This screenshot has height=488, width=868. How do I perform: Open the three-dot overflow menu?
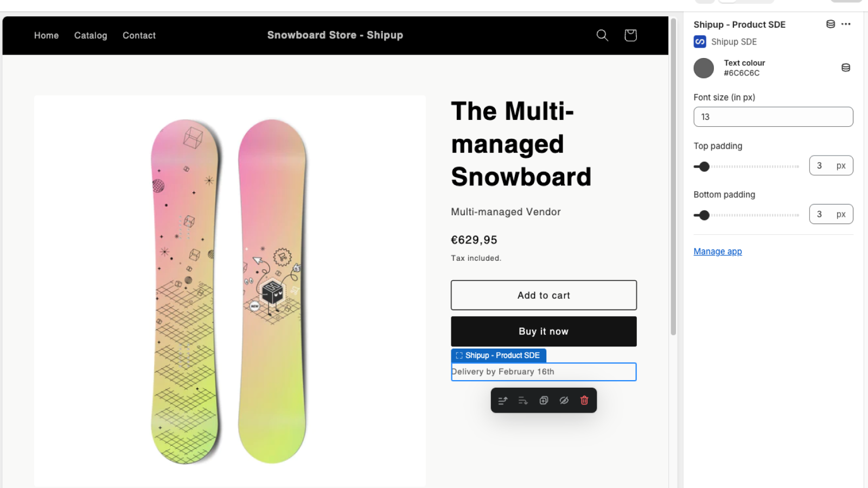(846, 24)
